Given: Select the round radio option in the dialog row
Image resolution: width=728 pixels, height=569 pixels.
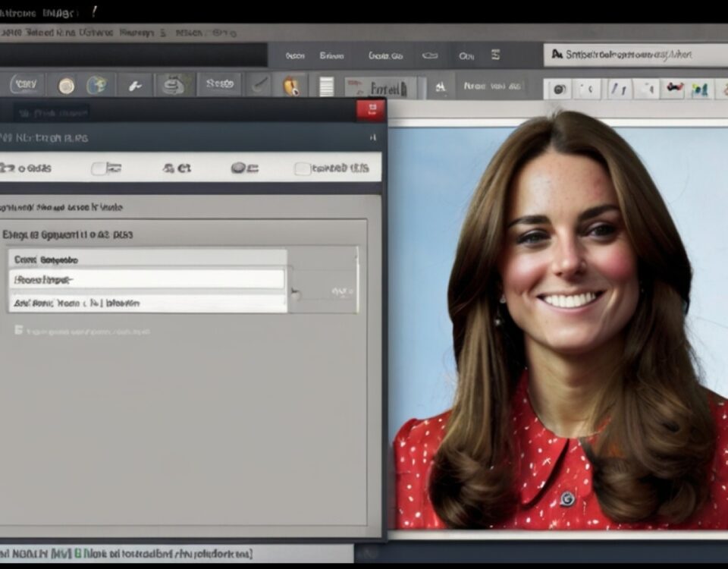Looking at the screenshot, I should (x=238, y=168).
